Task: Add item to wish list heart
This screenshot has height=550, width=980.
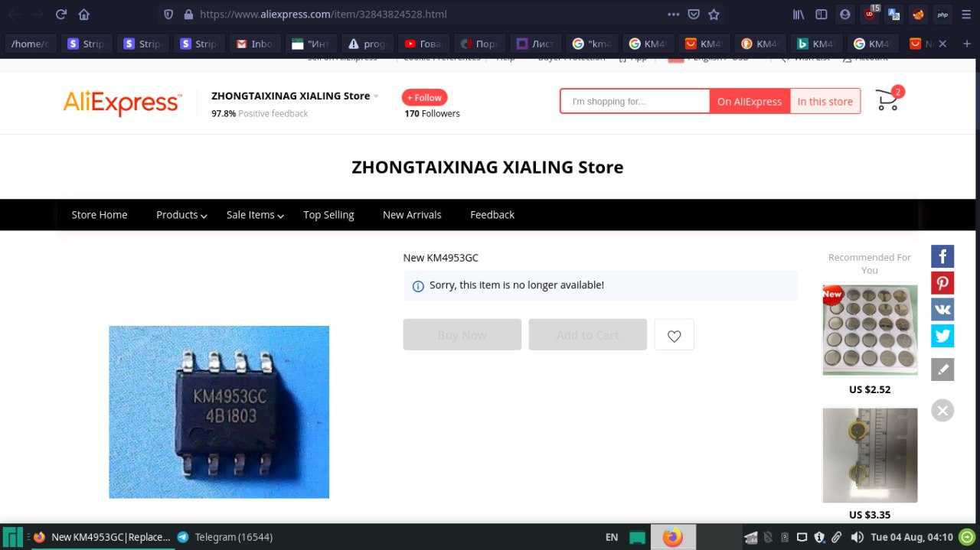Action: coord(675,335)
